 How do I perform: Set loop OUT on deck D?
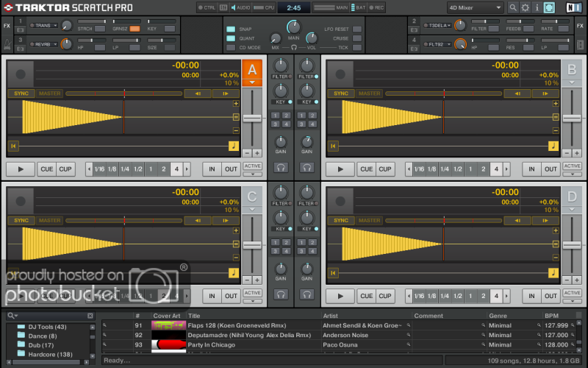pyautogui.click(x=551, y=297)
